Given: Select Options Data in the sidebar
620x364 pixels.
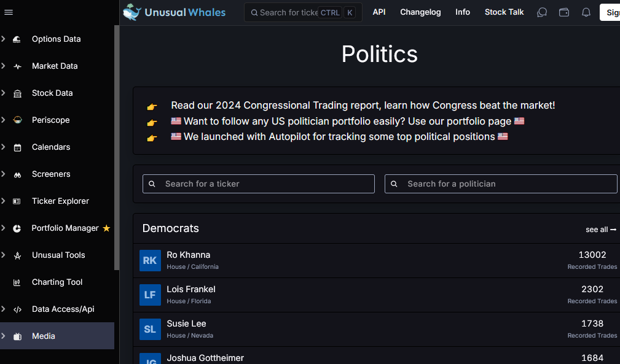Looking at the screenshot, I should point(57,39).
